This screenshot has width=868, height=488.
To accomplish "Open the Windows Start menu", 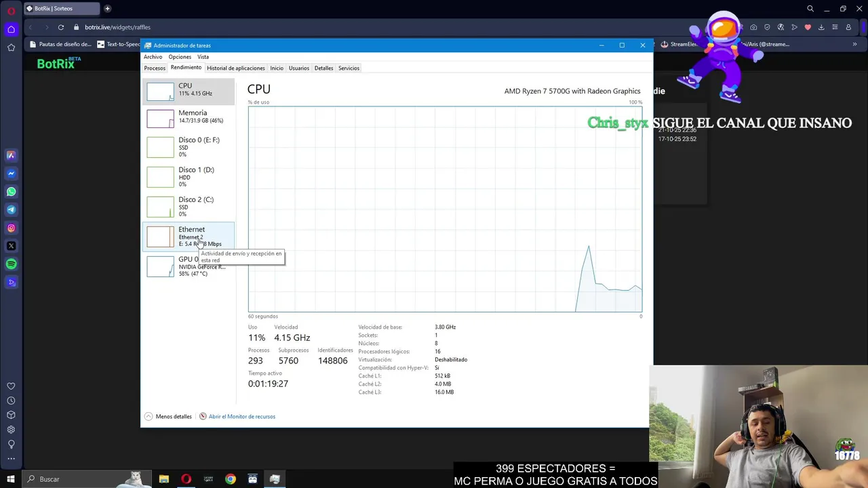I will click(11, 479).
